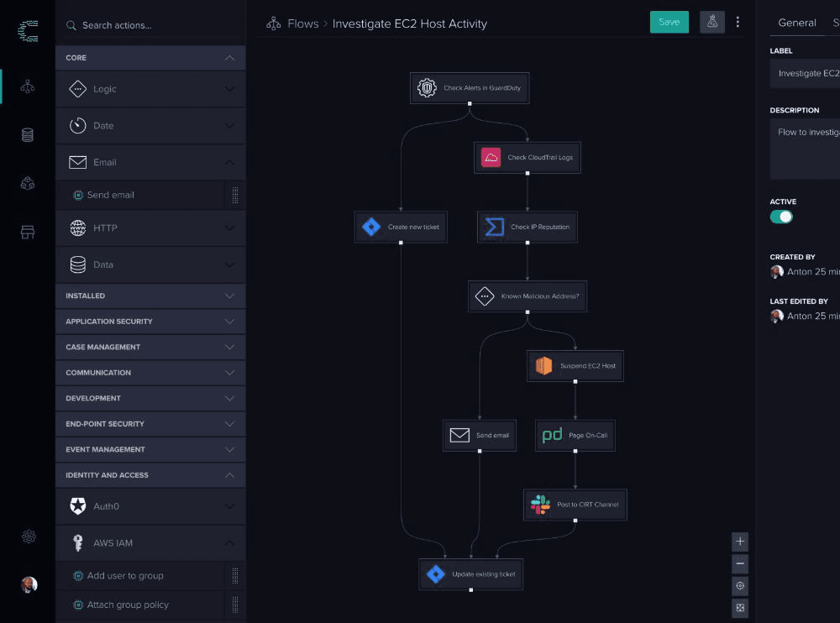The width and height of the screenshot is (840, 623).
Task: Expand the Case Management category
Action: point(150,347)
